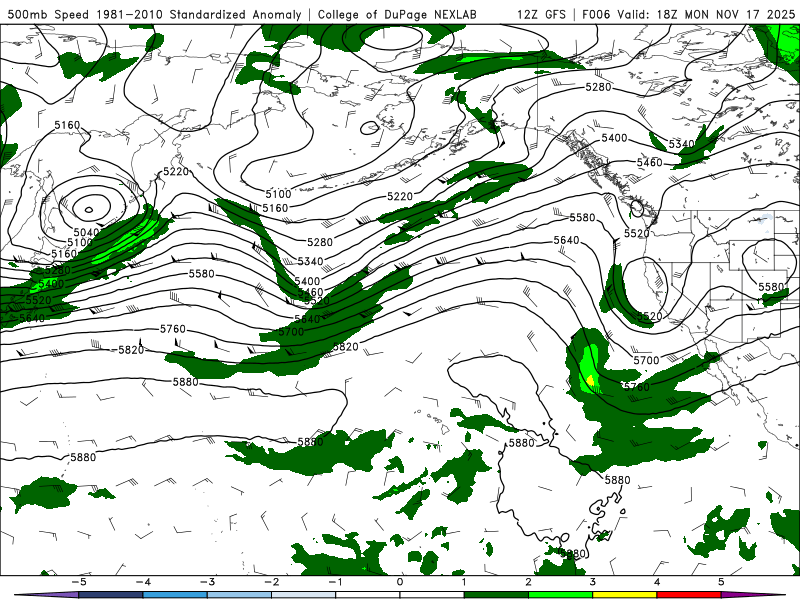Click the purple arrow swatch below -5
The height and width of the screenshot is (600, 800).
tap(46, 595)
